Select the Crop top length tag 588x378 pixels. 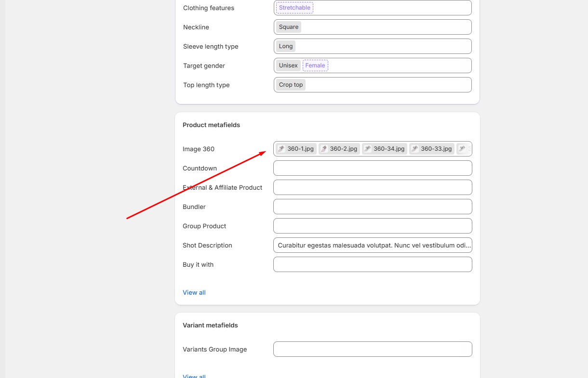291,85
